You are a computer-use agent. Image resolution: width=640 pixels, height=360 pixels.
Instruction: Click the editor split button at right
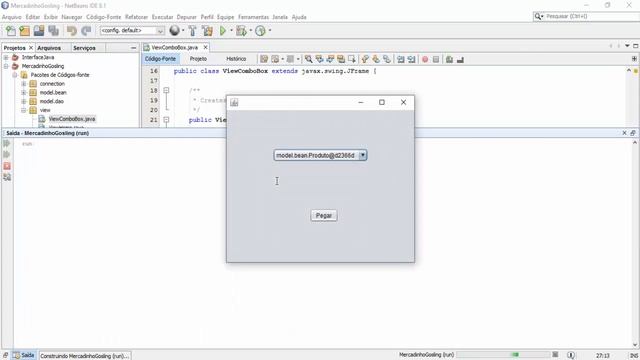pyautogui.click(x=634, y=59)
